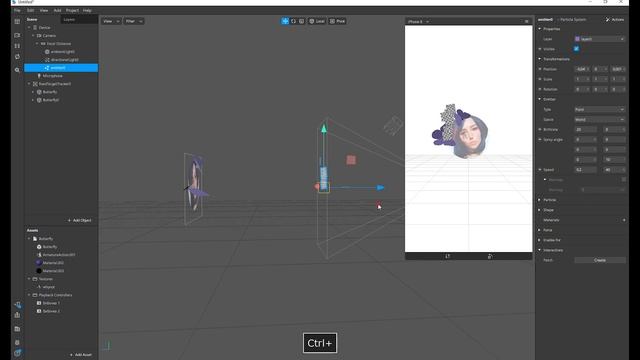Click the pause icon in left sidebar
Screen dimensions: 640x360
(17, 46)
